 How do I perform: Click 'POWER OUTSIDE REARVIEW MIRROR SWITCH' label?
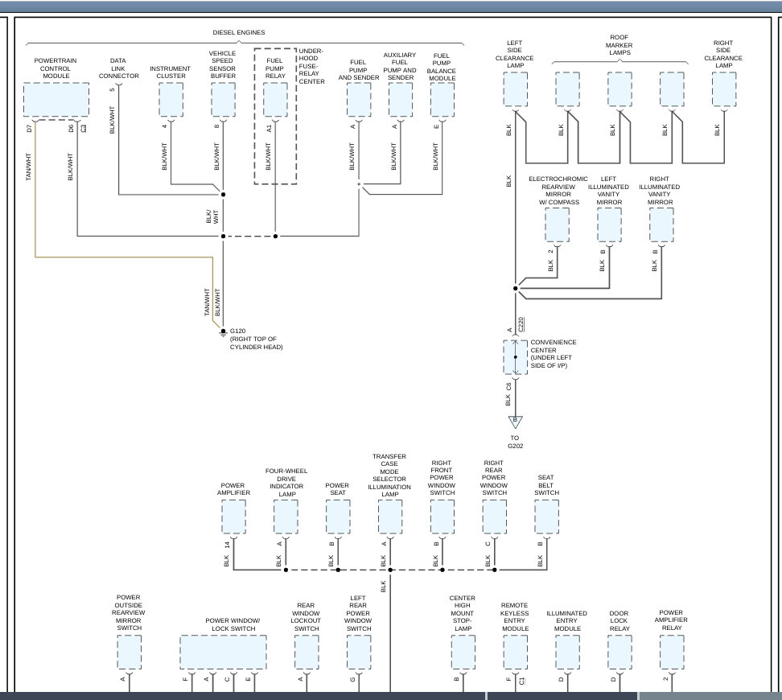129,612
